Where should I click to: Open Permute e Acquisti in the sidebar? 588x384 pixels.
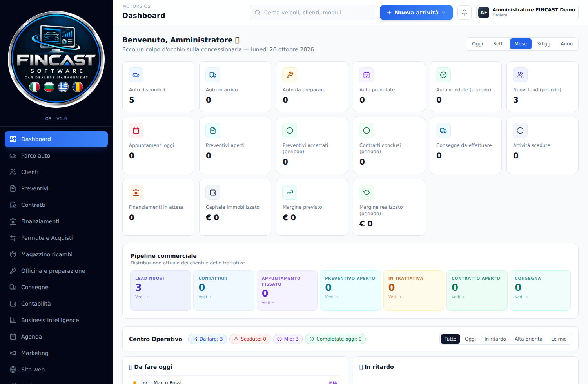click(x=56, y=238)
